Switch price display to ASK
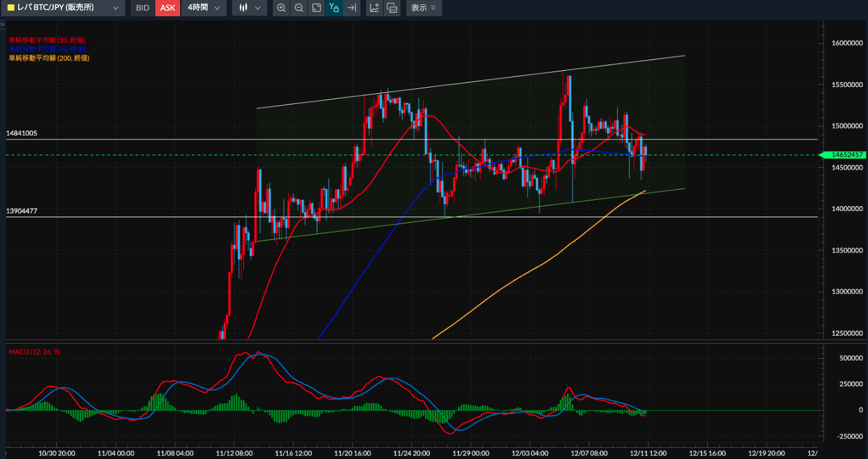This screenshot has width=868, height=459. pos(168,8)
